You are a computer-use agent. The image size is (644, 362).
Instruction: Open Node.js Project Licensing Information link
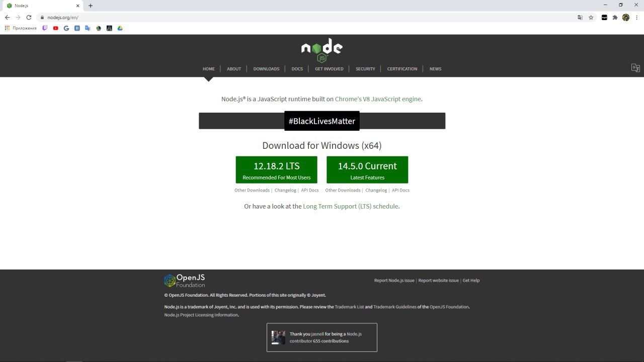201,315
